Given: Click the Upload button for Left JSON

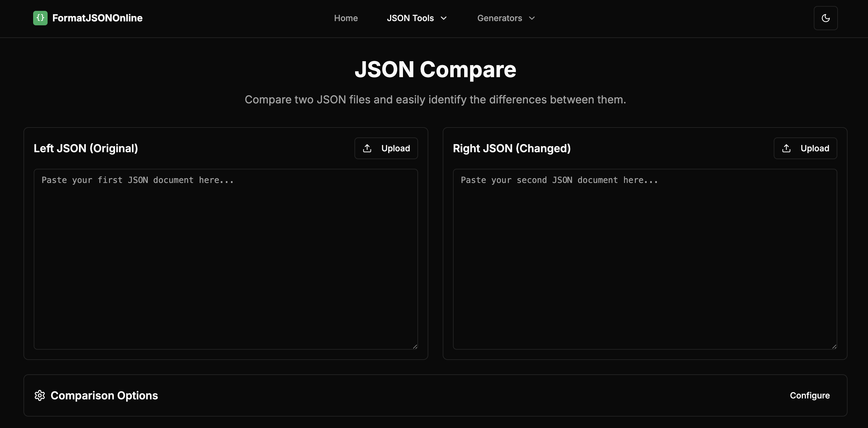Looking at the screenshot, I should 386,148.
